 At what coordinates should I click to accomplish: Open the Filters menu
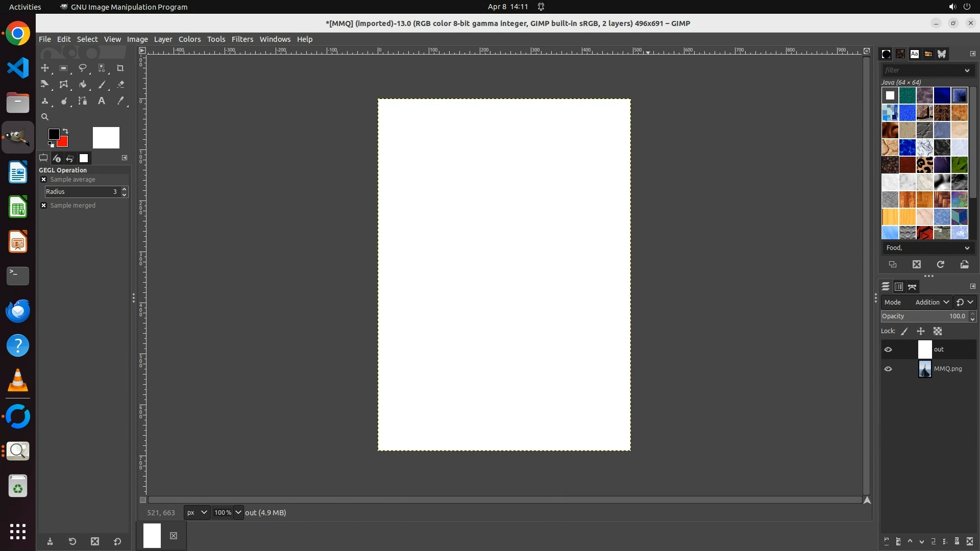(242, 39)
